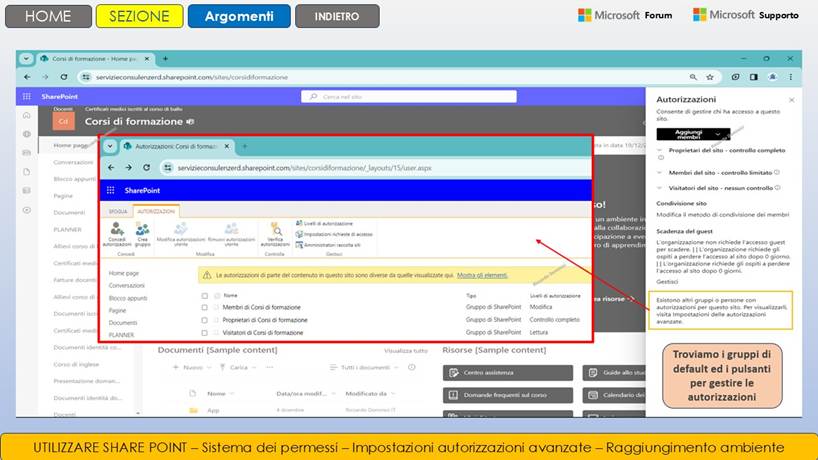Open Blocco appunti in the inner window navigation
Viewport: 818px width, 460px height.
point(128,298)
